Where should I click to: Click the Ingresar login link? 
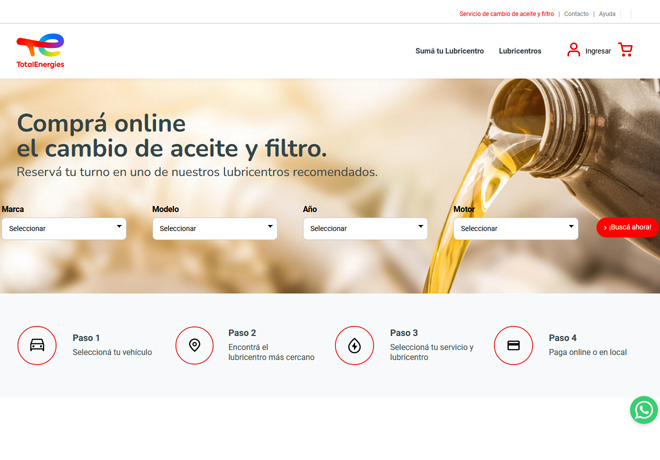(x=598, y=51)
